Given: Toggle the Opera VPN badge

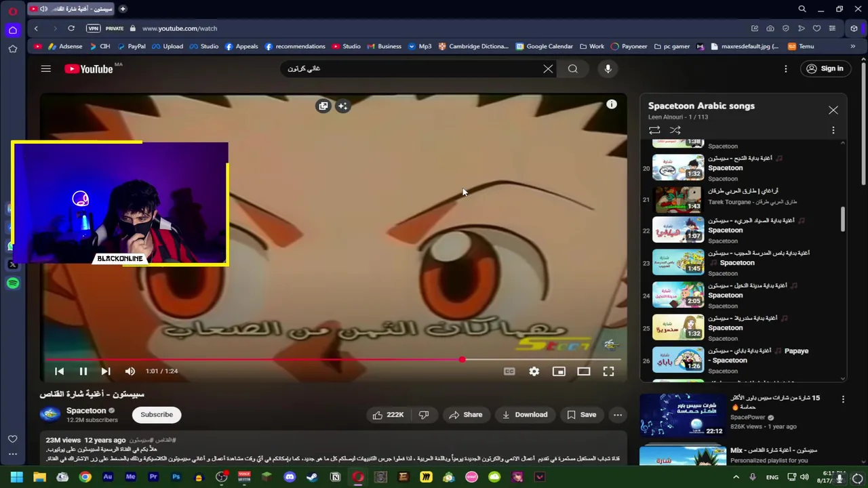Looking at the screenshot, I should [x=94, y=28].
